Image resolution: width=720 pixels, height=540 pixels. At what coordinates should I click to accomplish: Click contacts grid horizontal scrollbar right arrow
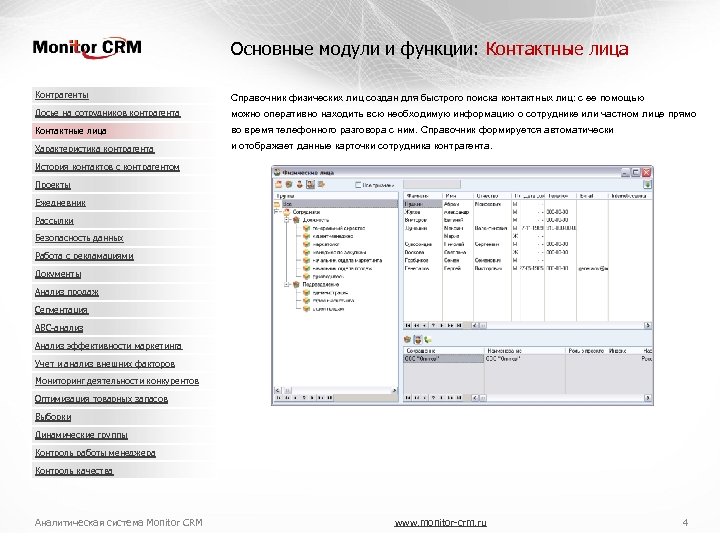tap(648, 326)
